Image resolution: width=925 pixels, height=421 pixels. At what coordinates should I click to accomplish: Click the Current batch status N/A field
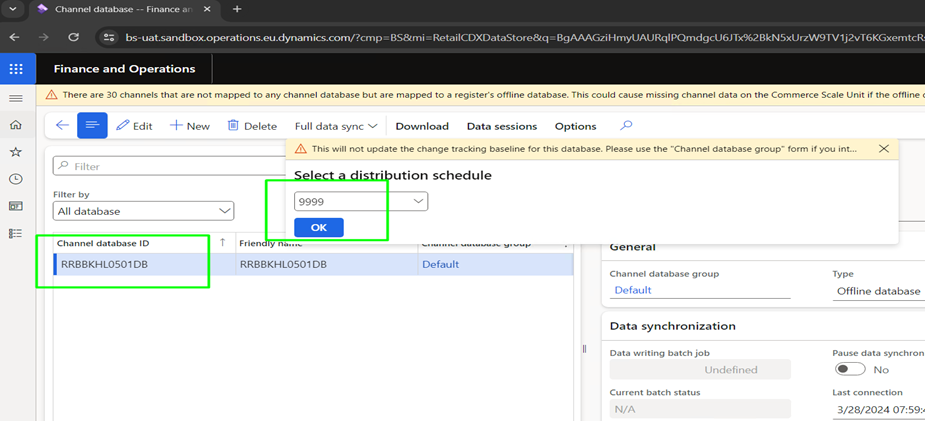tap(700, 409)
